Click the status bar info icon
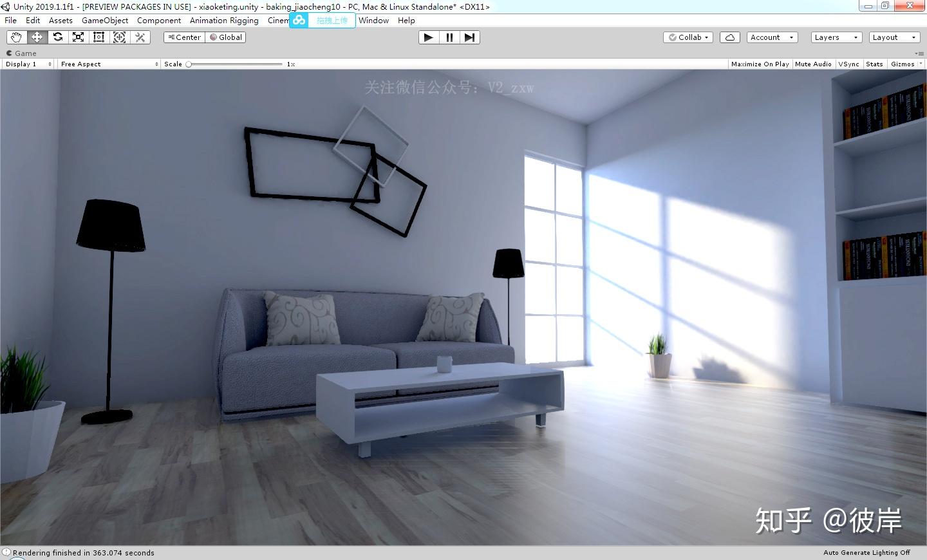The height and width of the screenshot is (560, 927). pos(6,552)
